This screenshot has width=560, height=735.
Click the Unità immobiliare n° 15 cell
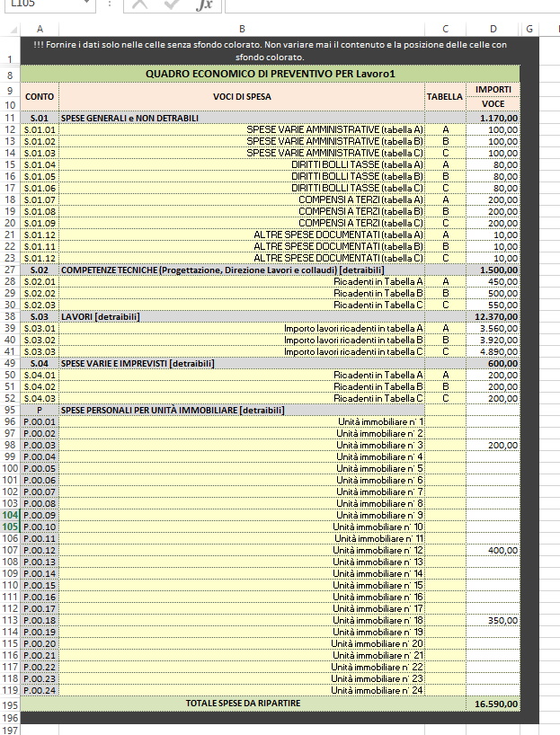pos(242,586)
